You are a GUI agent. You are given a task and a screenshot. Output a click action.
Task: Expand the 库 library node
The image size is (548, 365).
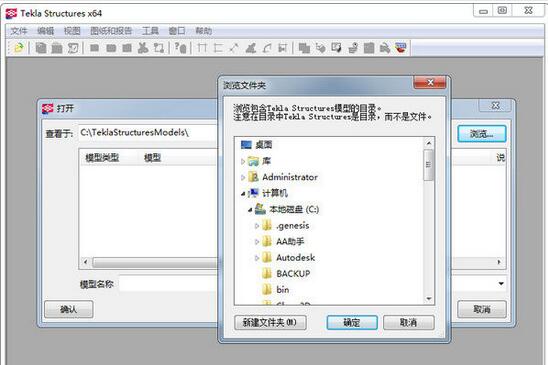click(243, 161)
